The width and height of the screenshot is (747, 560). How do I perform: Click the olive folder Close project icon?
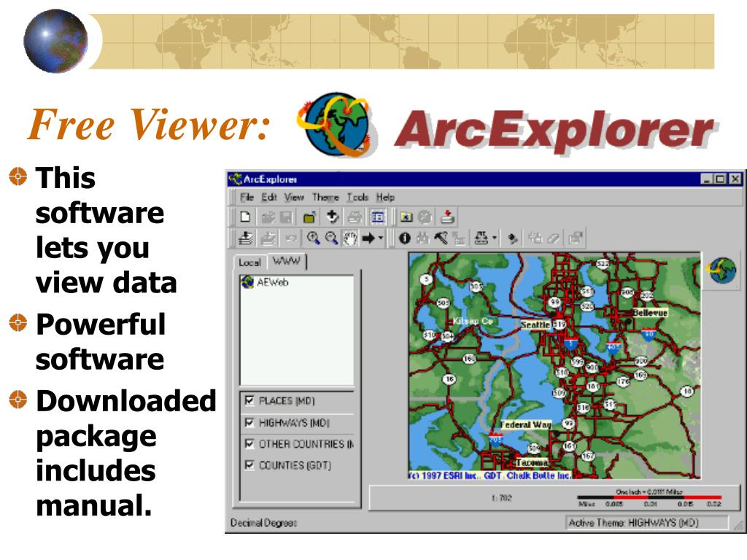point(309,217)
